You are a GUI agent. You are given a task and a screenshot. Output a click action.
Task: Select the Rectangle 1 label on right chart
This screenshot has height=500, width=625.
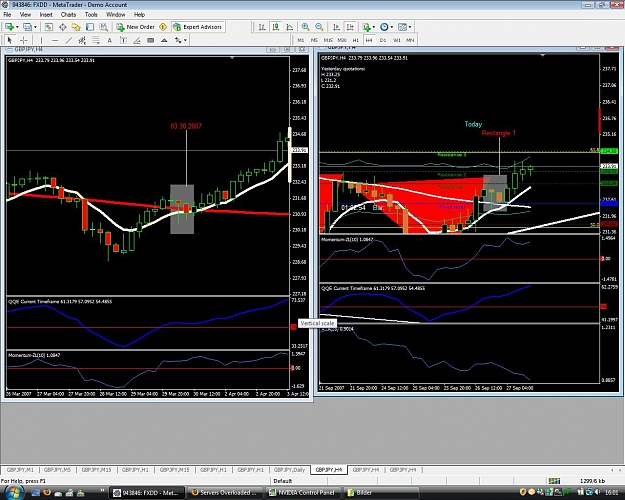coord(498,133)
